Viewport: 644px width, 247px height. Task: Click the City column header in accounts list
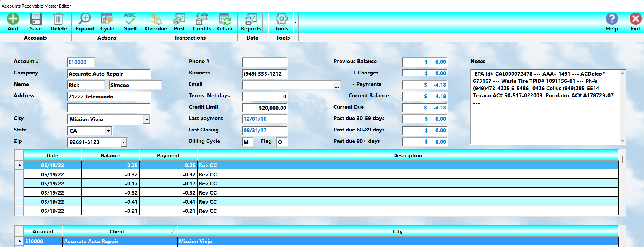point(398,231)
